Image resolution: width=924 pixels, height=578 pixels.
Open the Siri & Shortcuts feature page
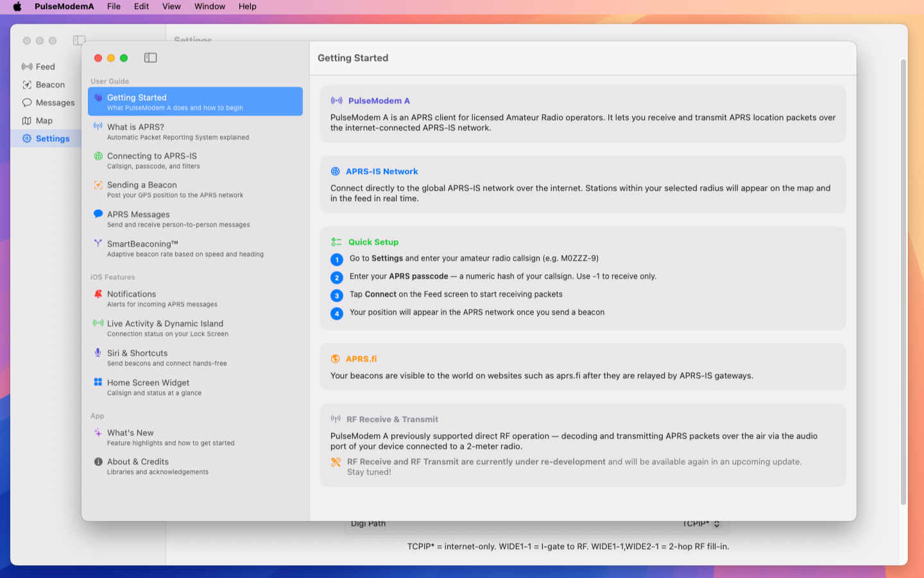pos(195,357)
